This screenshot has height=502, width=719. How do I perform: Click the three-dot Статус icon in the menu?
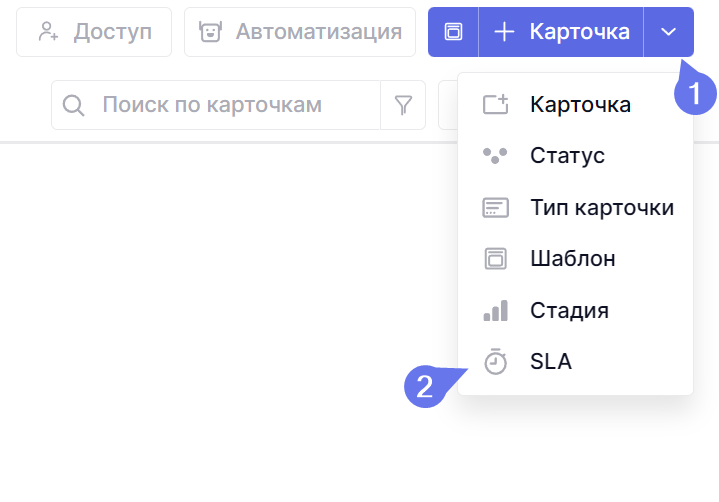pyautogui.click(x=496, y=156)
